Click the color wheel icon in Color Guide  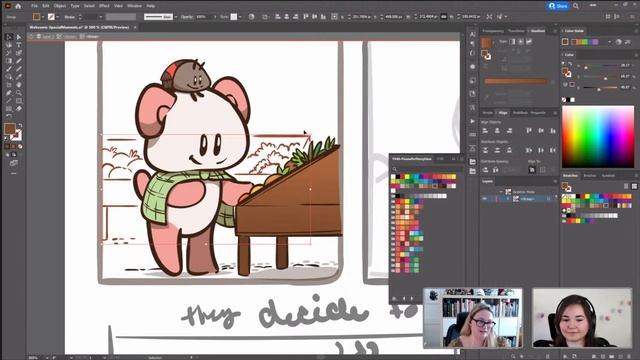tap(619, 42)
